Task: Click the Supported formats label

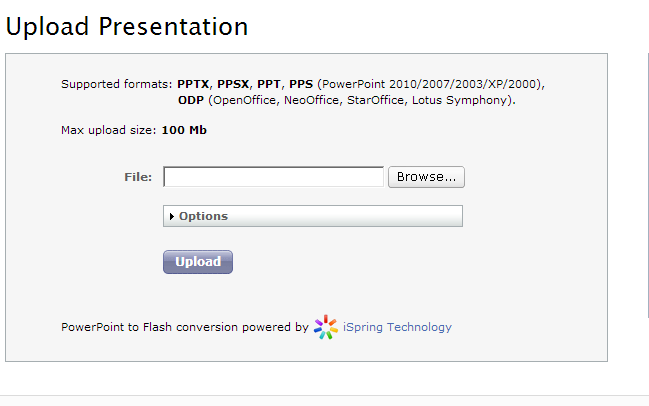Action: (116, 84)
